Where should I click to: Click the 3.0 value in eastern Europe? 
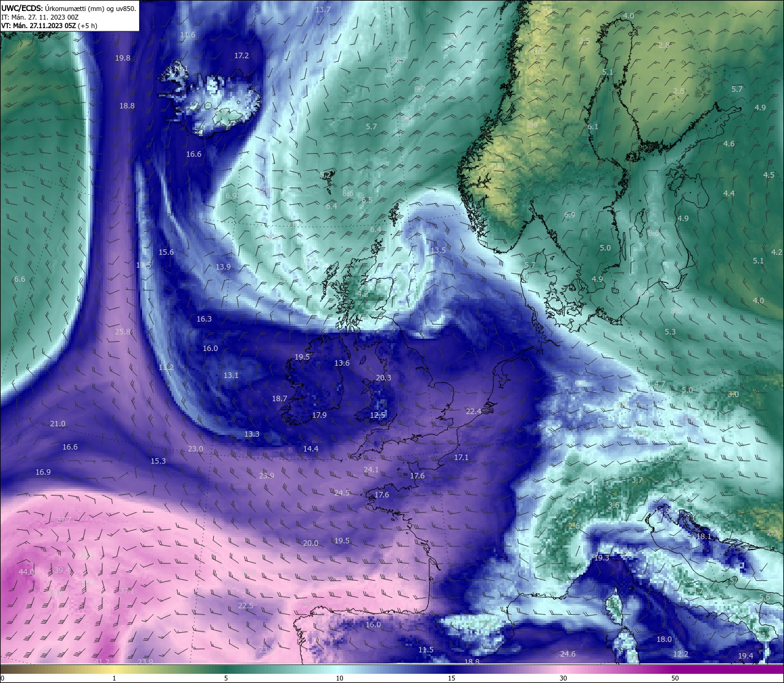click(733, 394)
